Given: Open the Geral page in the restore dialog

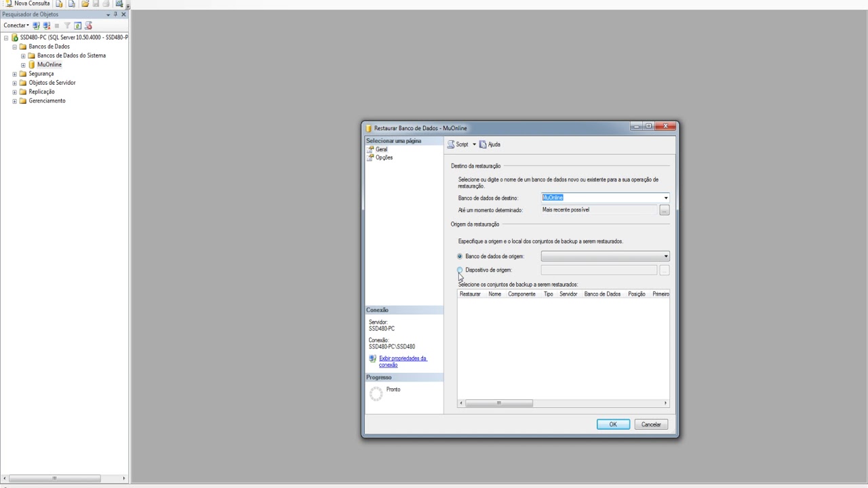Looking at the screenshot, I should pyautogui.click(x=381, y=149).
